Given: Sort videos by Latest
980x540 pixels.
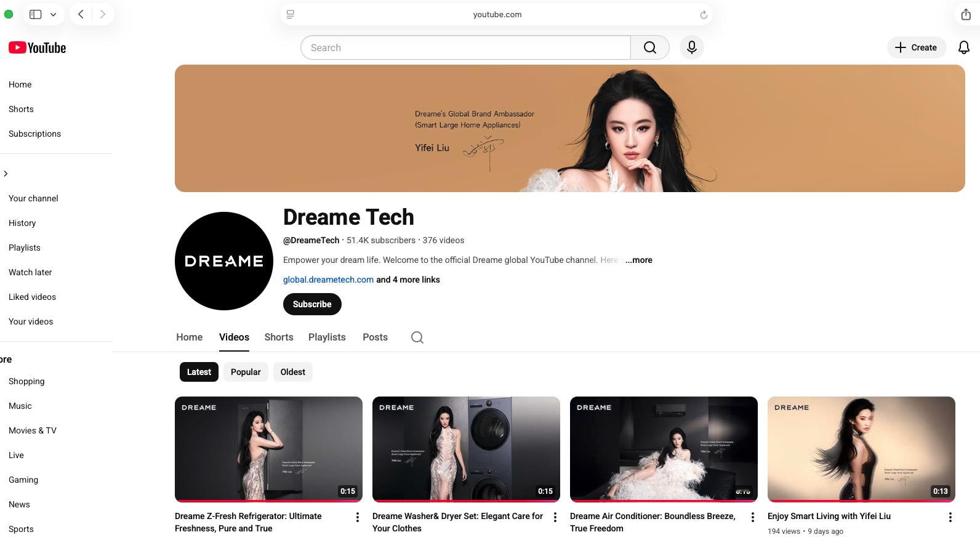Looking at the screenshot, I should click(199, 372).
